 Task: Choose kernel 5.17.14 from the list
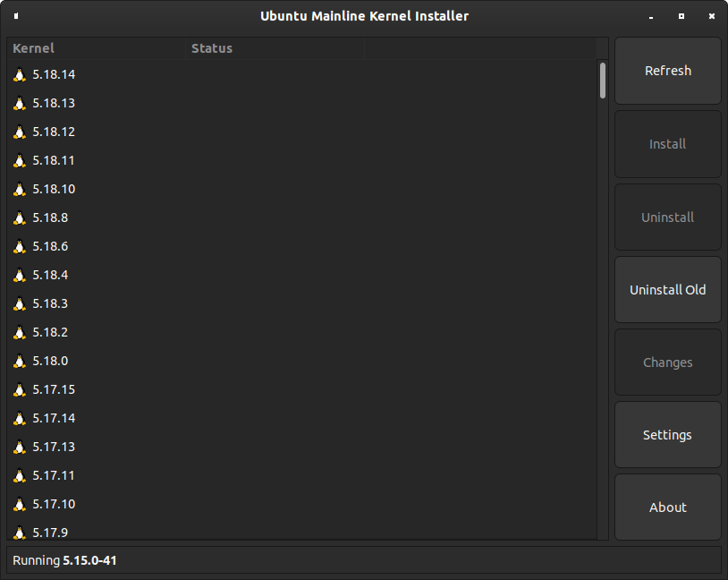point(54,419)
